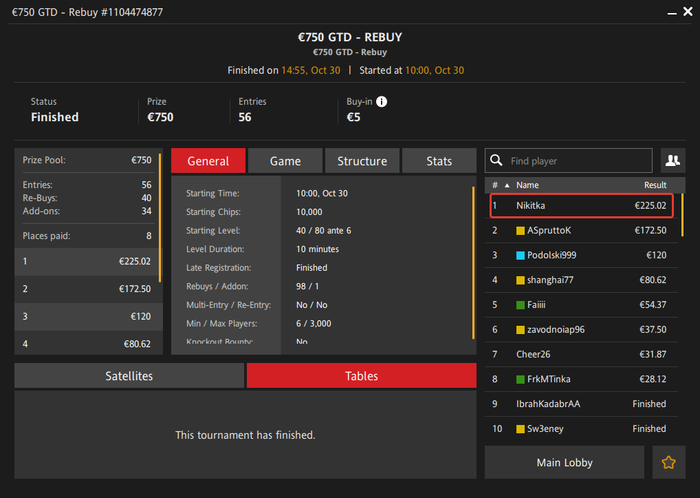
Task: Click the Add-ons count 34
Action: [146, 211]
